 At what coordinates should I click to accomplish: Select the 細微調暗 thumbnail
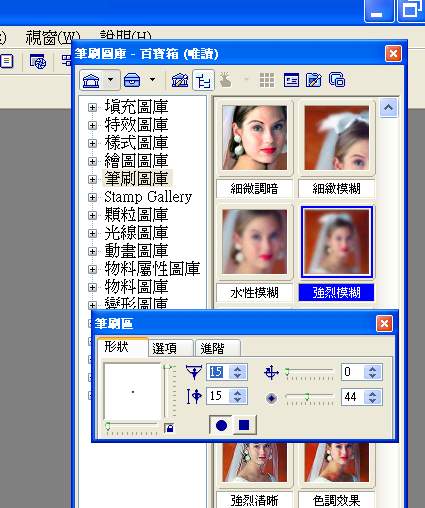point(255,138)
